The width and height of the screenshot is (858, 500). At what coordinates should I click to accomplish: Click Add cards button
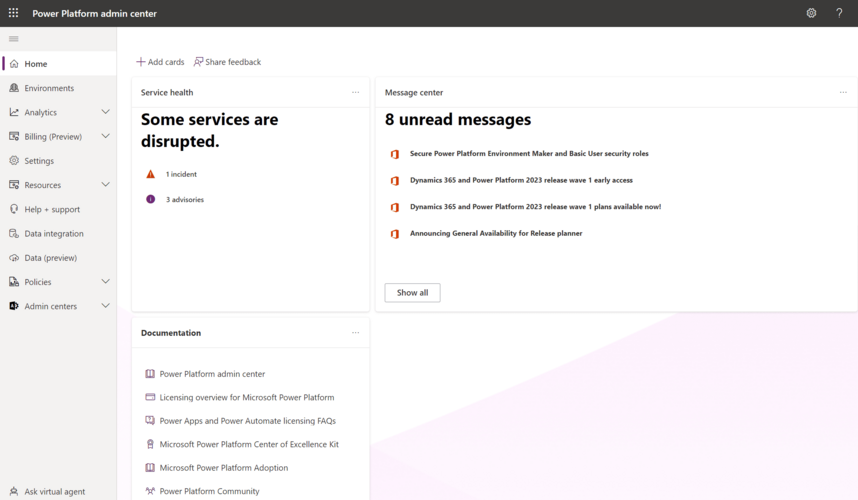pyautogui.click(x=160, y=62)
